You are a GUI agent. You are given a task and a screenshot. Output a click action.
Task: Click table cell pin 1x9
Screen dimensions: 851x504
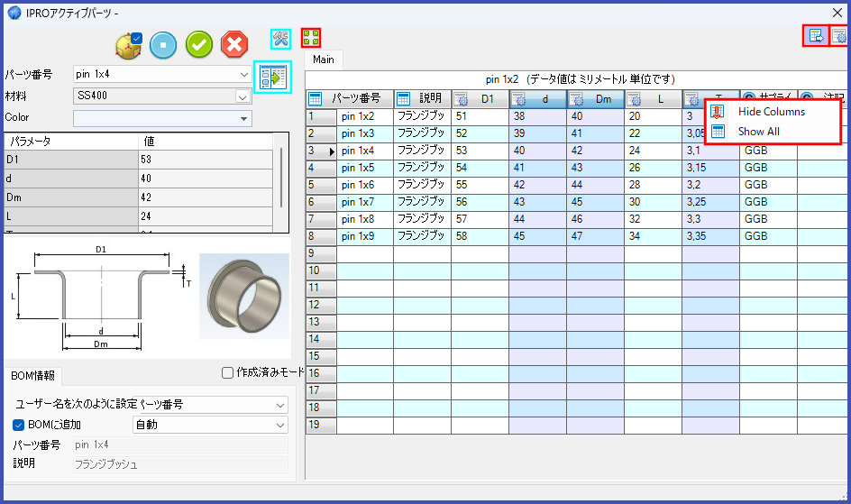365,236
